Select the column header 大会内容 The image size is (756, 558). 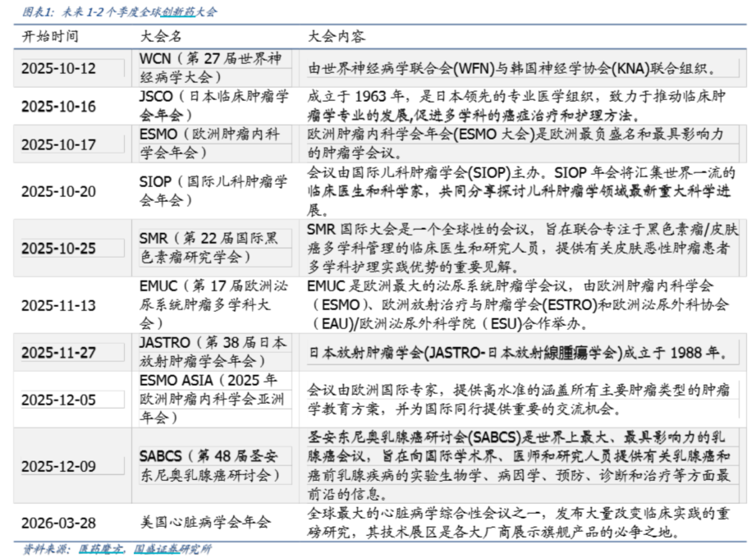[337, 36]
